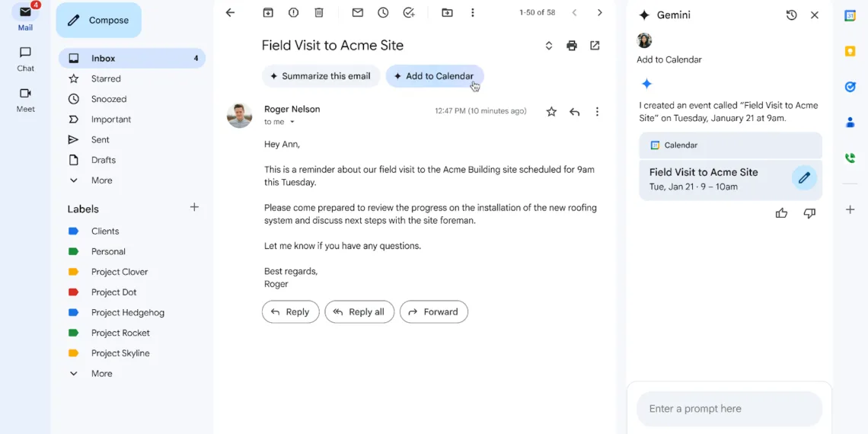Star the email from Roger Nelson

[551, 112]
